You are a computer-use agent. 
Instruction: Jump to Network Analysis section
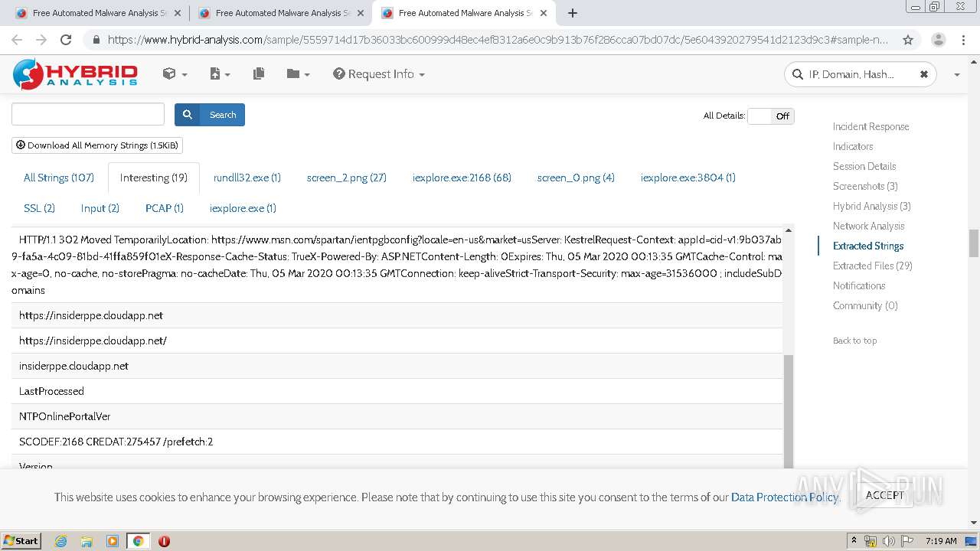[869, 226]
